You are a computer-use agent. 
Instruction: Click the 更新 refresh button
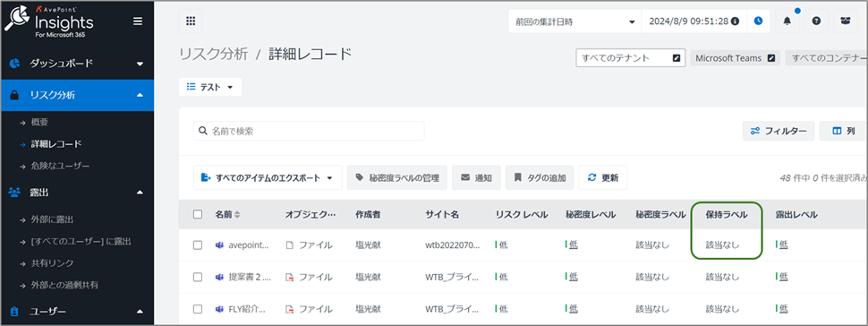point(603,178)
